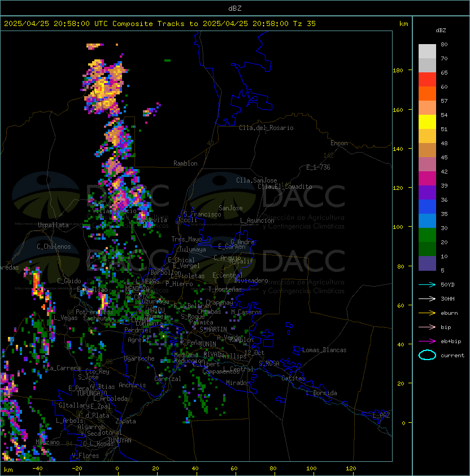Viewport: 470px width, 476px height.
Task: Click the '180' km tick label
Action: tap(398, 71)
